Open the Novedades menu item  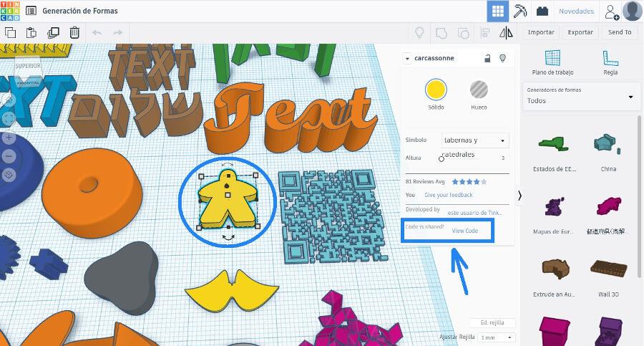tap(576, 11)
